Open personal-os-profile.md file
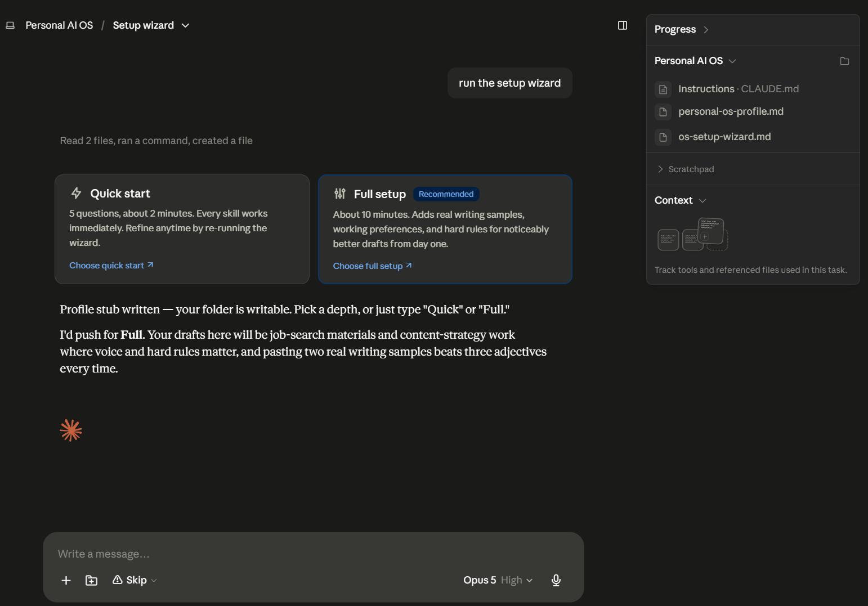Viewport: 868px width, 606px height. (731, 111)
